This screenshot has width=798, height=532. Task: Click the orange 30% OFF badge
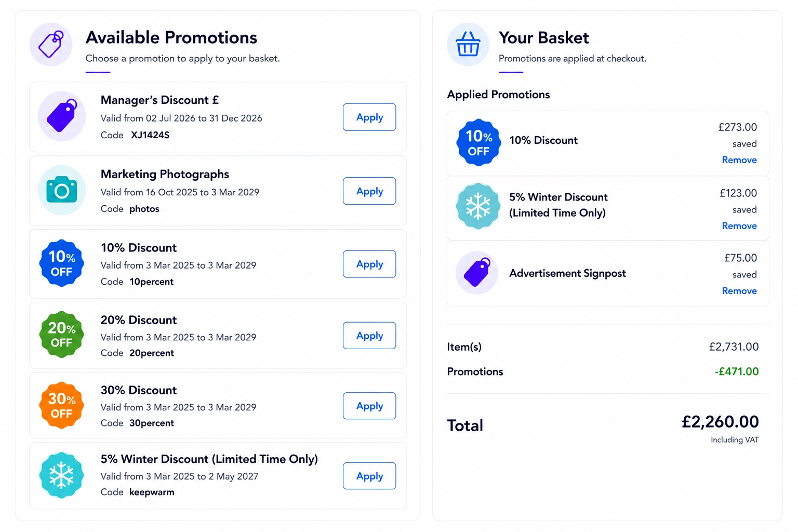click(x=62, y=406)
